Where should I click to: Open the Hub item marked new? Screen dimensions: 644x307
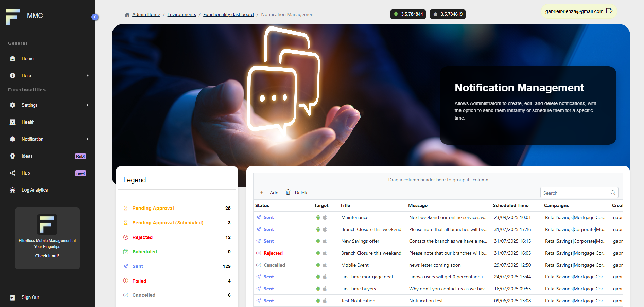(26, 173)
